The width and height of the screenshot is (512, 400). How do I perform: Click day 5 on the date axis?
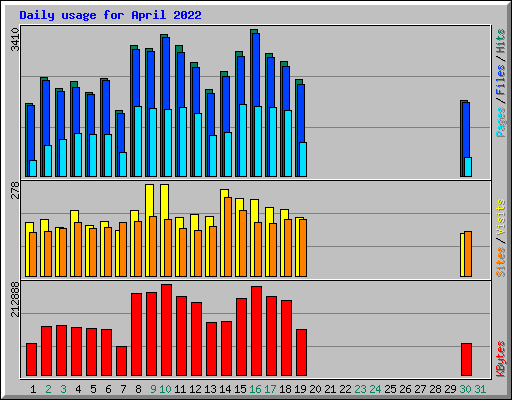click(93, 389)
